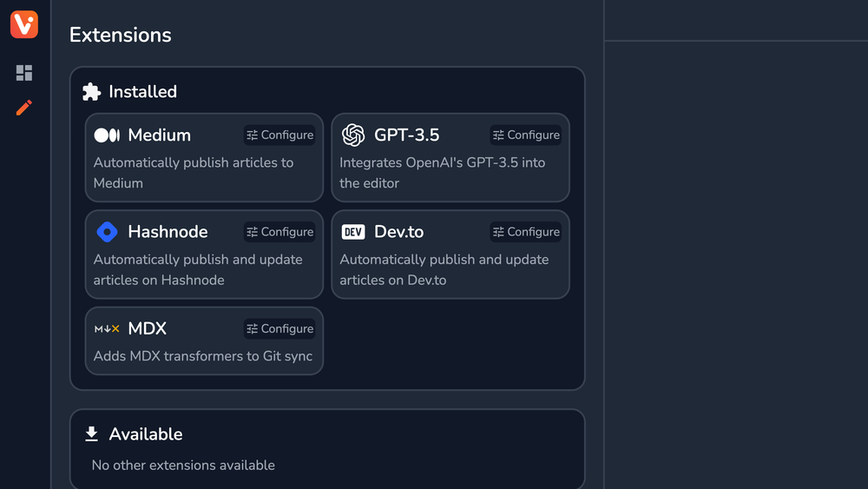Click the Dev.to extension title
The image size is (868, 489).
click(399, 232)
